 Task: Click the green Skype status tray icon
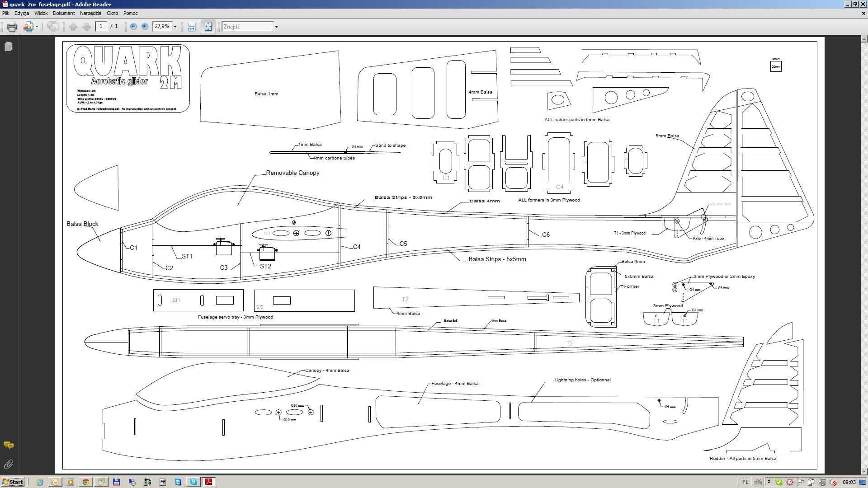[x=779, y=482]
